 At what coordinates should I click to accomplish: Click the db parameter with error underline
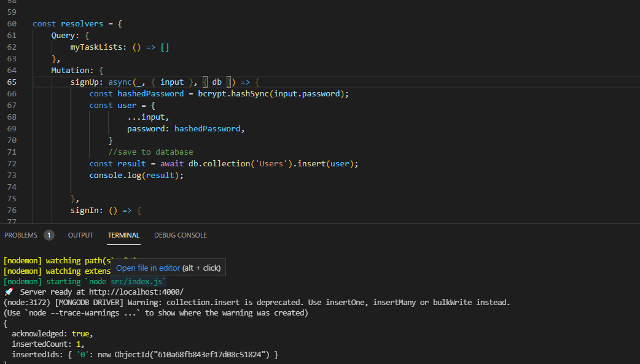click(x=217, y=82)
